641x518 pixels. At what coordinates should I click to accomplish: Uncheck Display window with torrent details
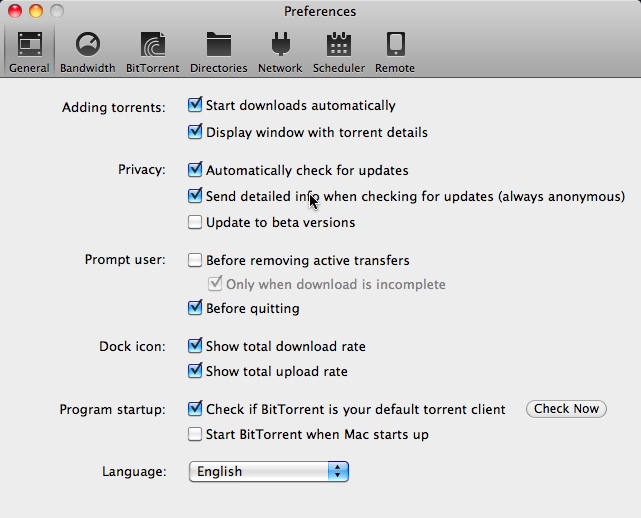195,132
